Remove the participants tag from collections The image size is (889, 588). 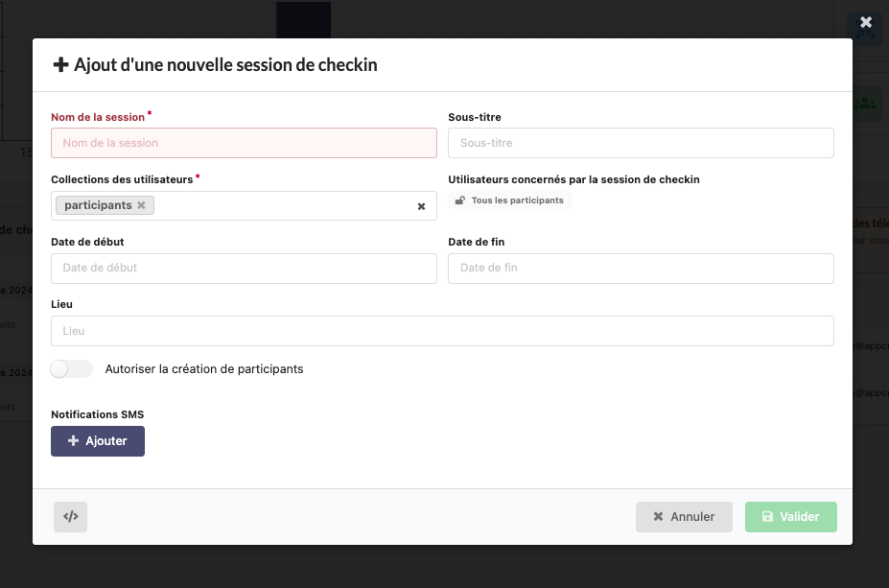pos(141,205)
